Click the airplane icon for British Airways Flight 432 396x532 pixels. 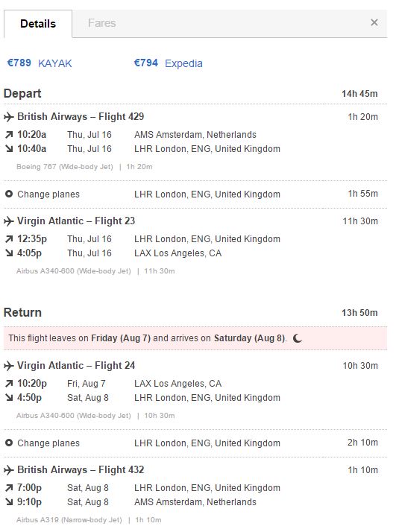(9, 470)
